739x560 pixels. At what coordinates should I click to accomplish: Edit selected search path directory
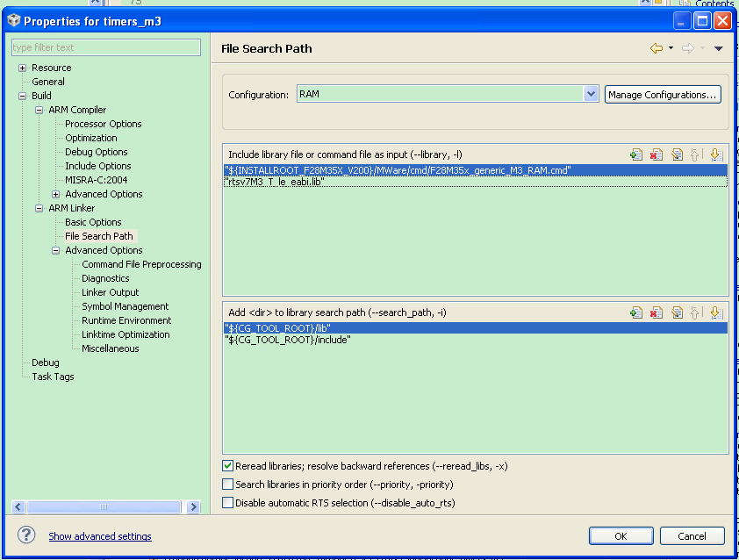[678, 312]
